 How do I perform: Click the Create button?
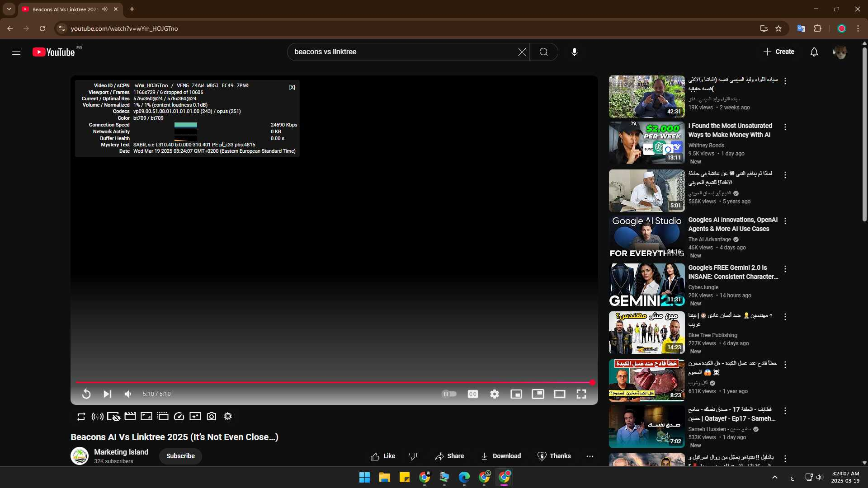coord(779,52)
